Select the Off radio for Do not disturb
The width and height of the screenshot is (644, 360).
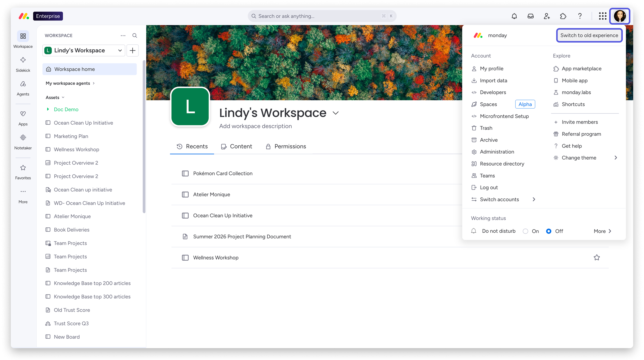(549, 231)
